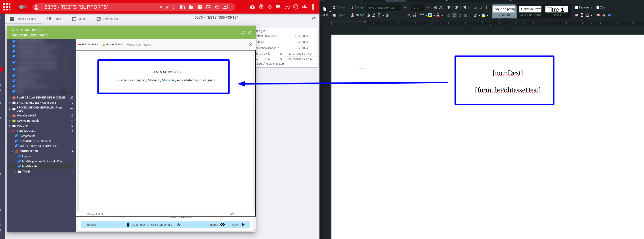Select the TEST MODELS breadcrumb
The width and height of the screenshot is (644, 239).
(88, 44)
